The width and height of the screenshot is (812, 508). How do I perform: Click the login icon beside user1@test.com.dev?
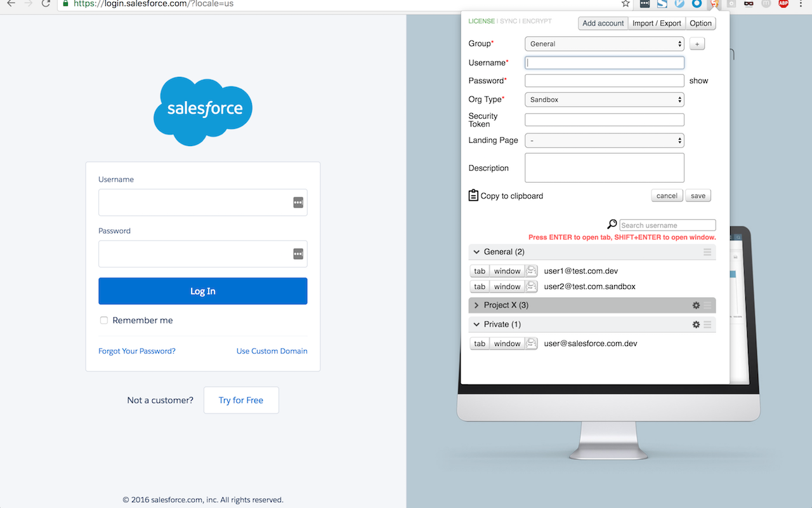pyautogui.click(x=531, y=270)
